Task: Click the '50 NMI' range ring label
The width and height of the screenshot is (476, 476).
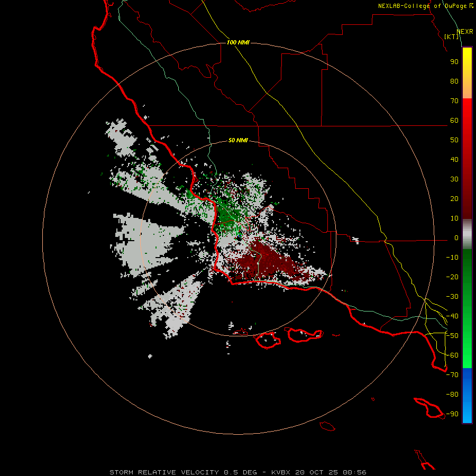Action: click(x=238, y=140)
